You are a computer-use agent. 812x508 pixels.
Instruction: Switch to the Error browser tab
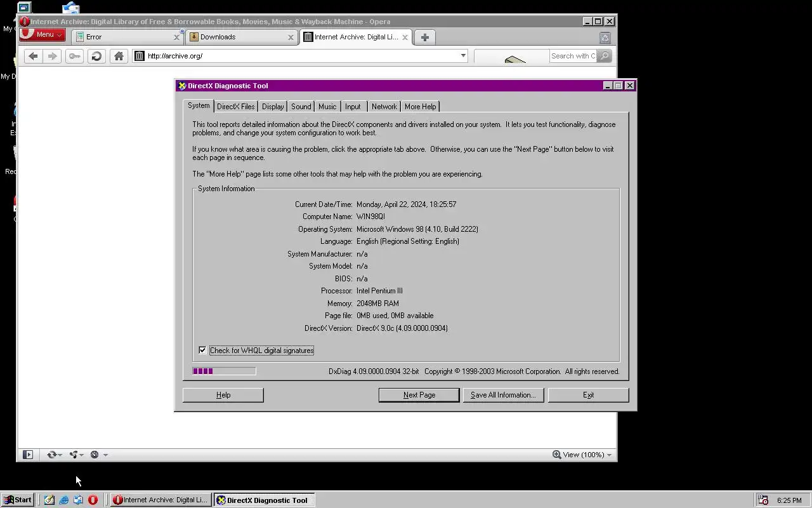127,37
